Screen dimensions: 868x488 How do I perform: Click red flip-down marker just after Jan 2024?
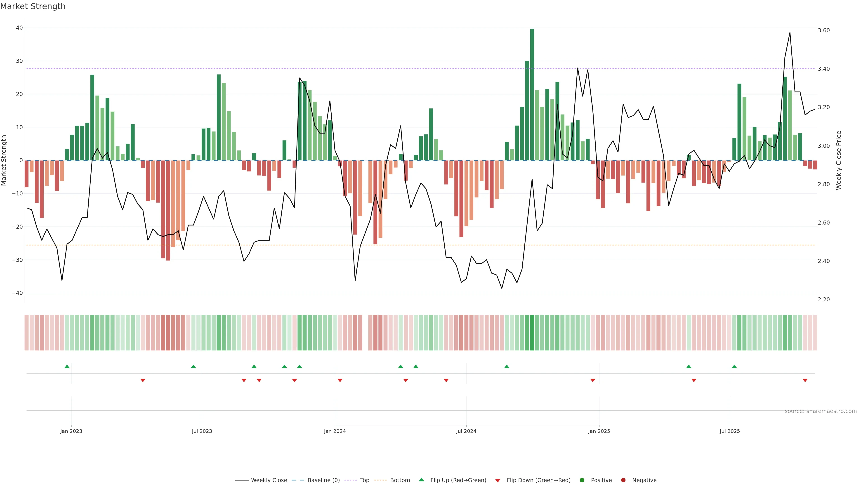[x=340, y=380]
